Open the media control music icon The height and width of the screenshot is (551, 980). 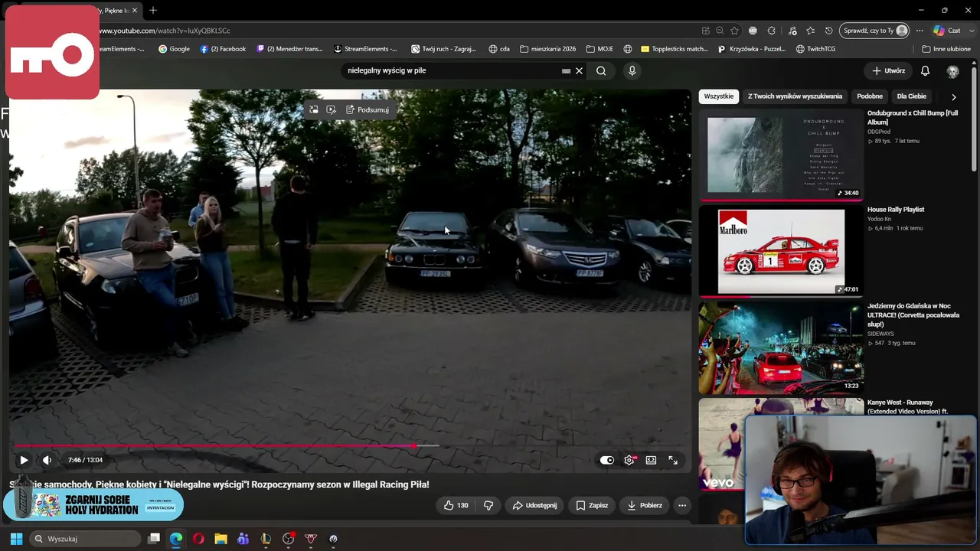pos(792,31)
